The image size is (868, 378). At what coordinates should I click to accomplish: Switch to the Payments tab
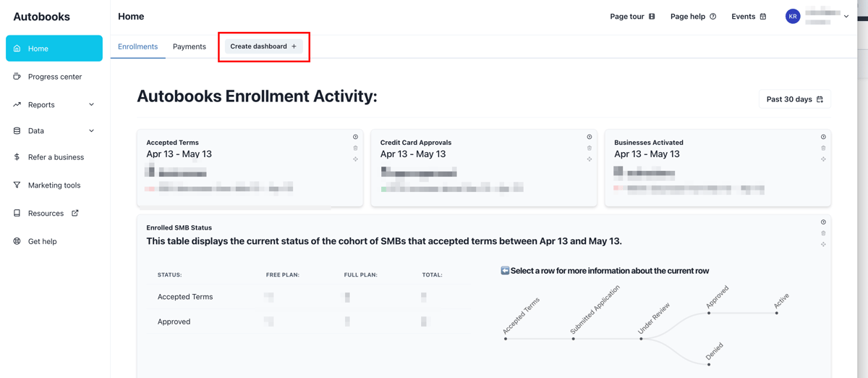(x=190, y=46)
